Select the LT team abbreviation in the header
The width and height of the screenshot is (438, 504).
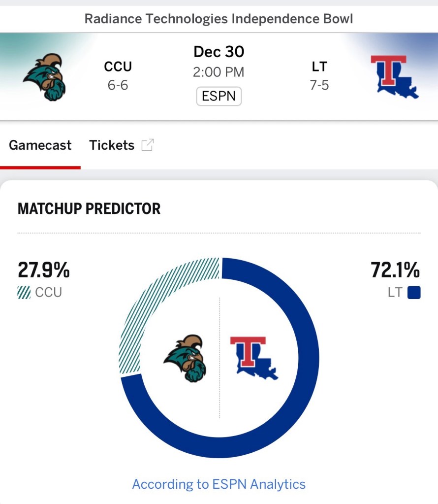(319, 67)
